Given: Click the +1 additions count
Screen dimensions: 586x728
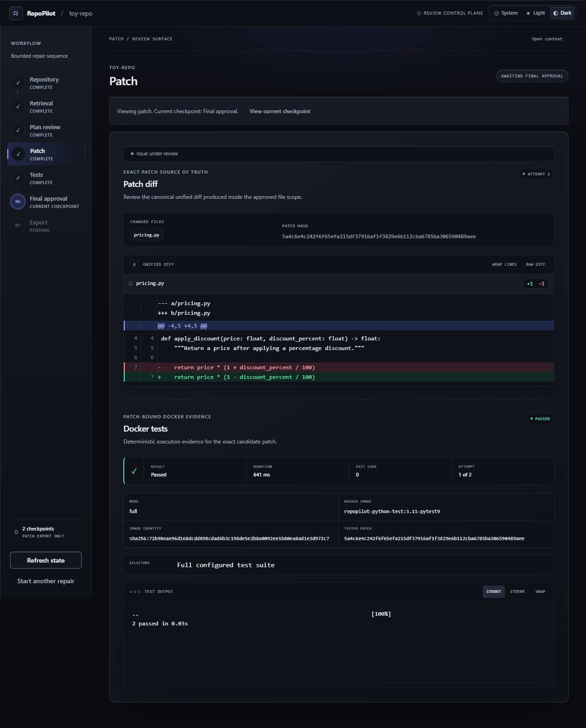Looking at the screenshot, I should [x=530, y=284].
